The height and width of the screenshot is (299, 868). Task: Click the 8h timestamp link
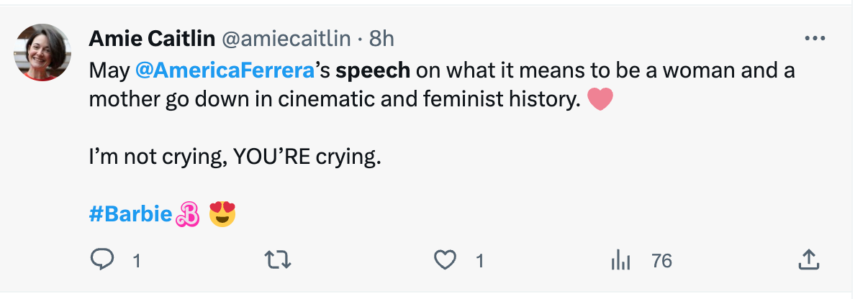pos(381,38)
